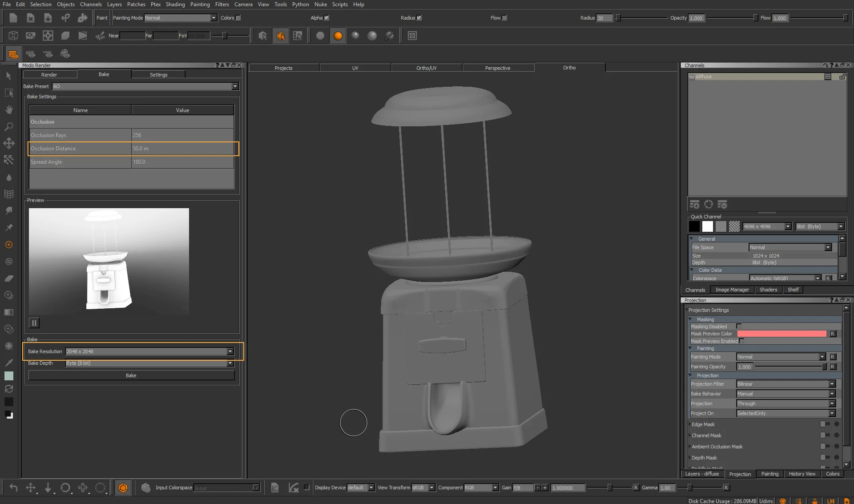Pause the bake preview rendering
Viewport: 854px width, 504px height.
[x=34, y=323]
